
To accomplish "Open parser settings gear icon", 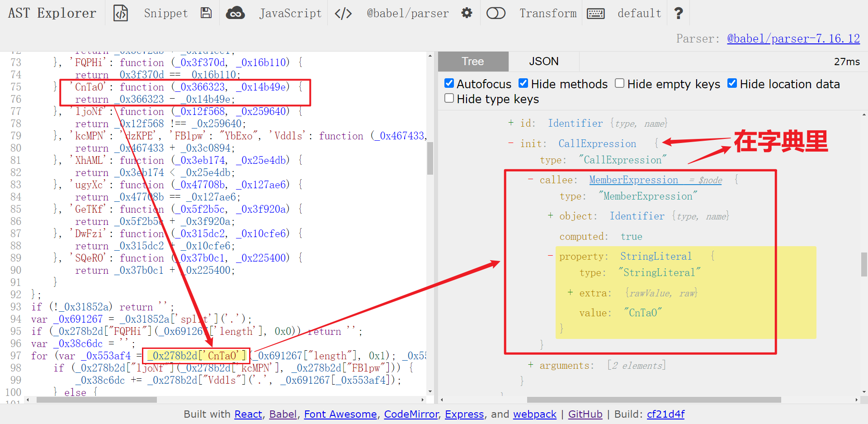I will click(467, 13).
